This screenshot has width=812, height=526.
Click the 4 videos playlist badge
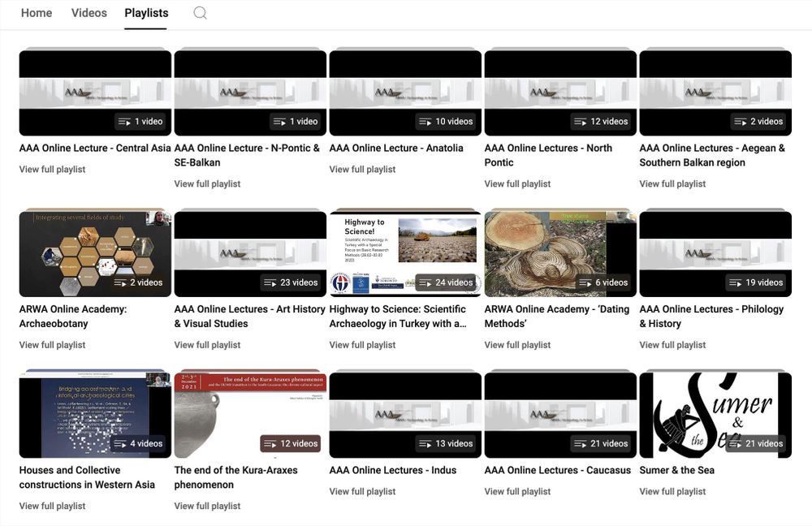click(138, 444)
